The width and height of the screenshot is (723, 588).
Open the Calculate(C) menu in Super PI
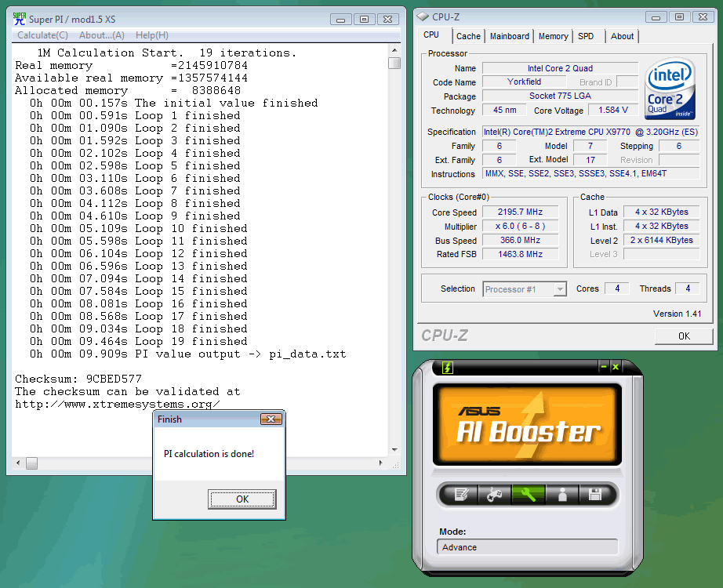42,35
